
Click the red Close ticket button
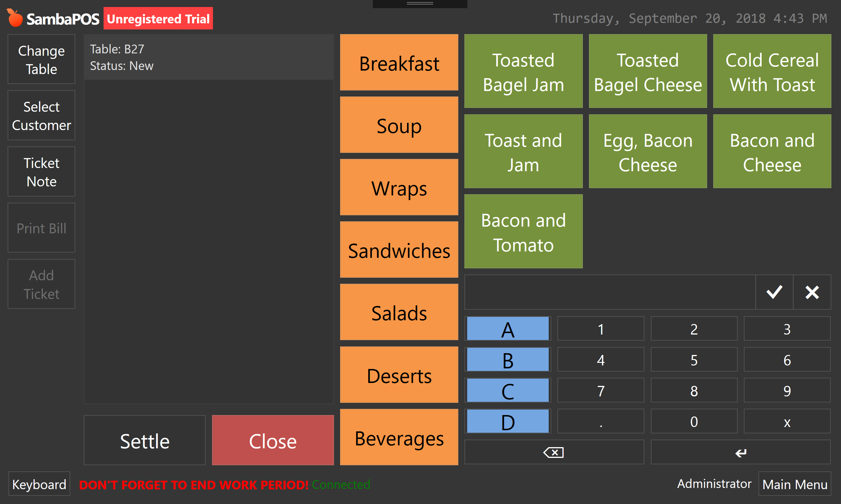tap(273, 440)
